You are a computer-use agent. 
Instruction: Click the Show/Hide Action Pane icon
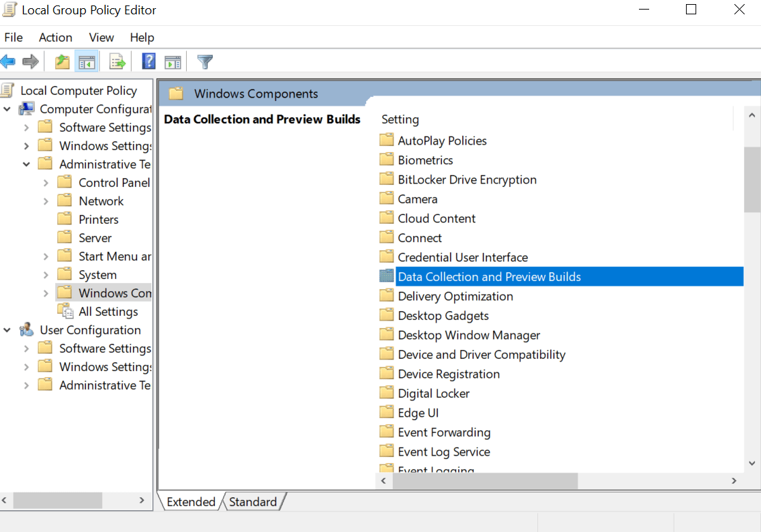[x=173, y=61]
